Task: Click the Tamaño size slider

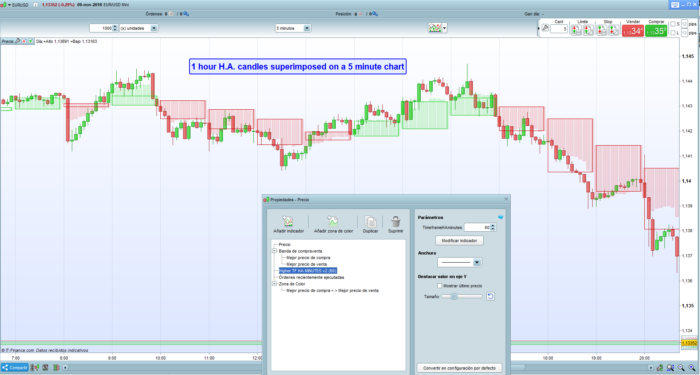Action: [x=462, y=296]
